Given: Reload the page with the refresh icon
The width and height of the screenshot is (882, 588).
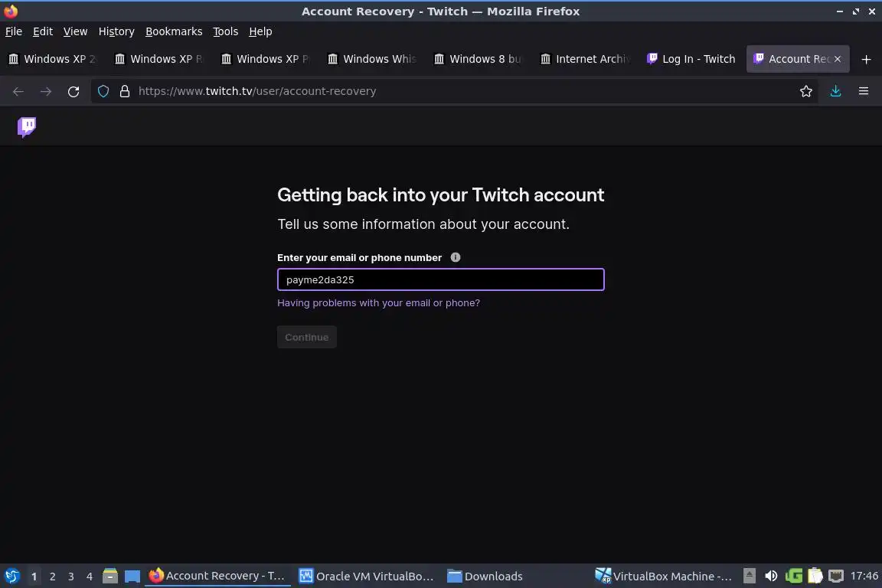Looking at the screenshot, I should click(x=73, y=91).
